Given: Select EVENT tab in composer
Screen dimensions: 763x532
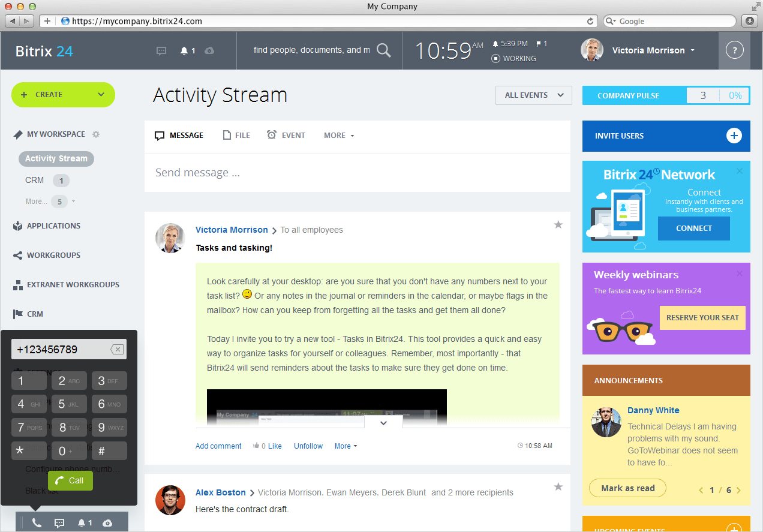Looking at the screenshot, I should coord(286,136).
